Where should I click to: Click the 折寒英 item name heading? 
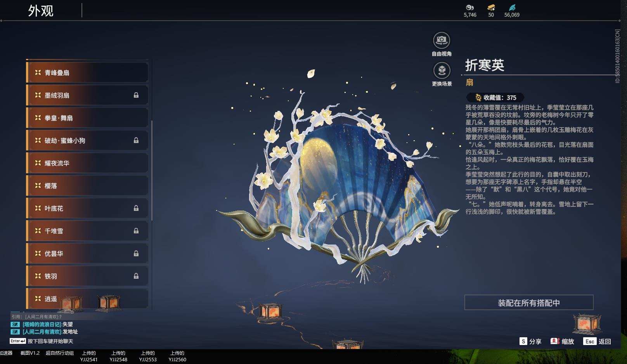click(485, 65)
